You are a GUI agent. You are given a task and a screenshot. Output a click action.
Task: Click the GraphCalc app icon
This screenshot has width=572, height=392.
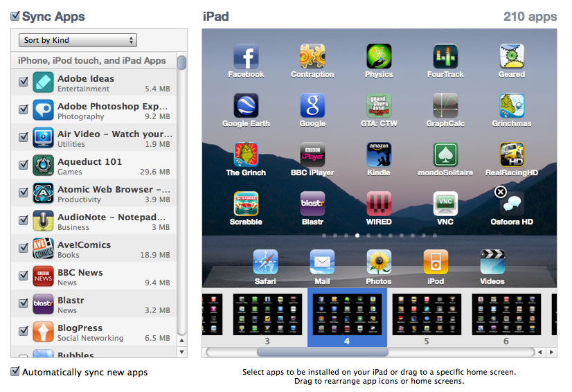click(445, 105)
